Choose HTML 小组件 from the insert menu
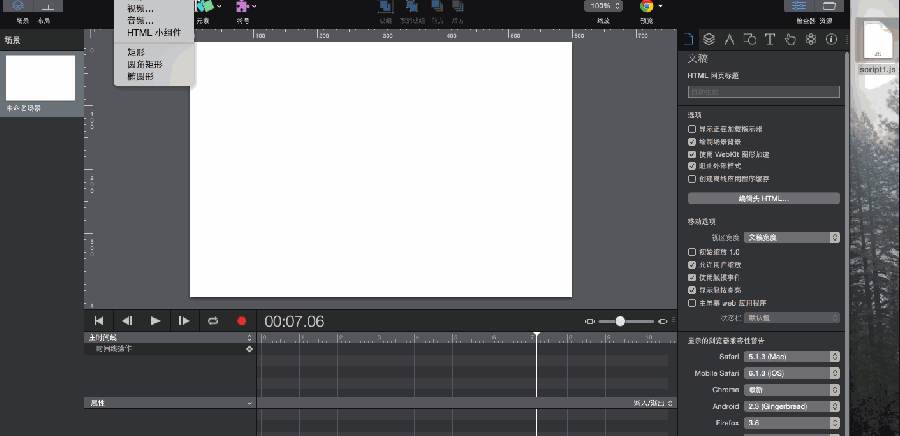 [x=154, y=33]
